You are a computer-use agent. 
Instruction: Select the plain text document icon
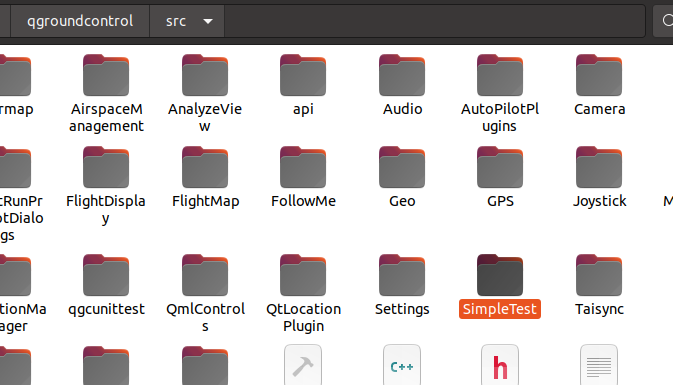click(599, 365)
